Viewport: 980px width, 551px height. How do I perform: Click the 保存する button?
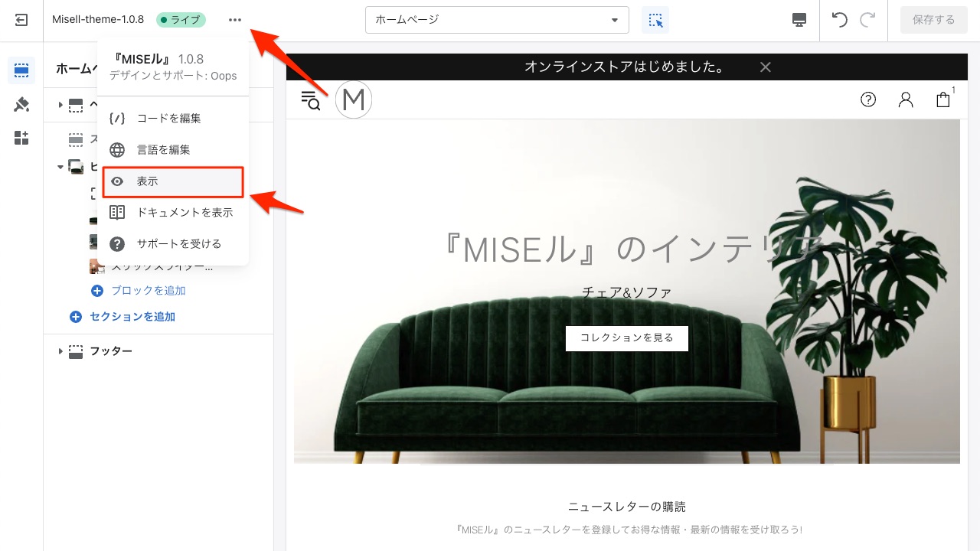point(933,20)
